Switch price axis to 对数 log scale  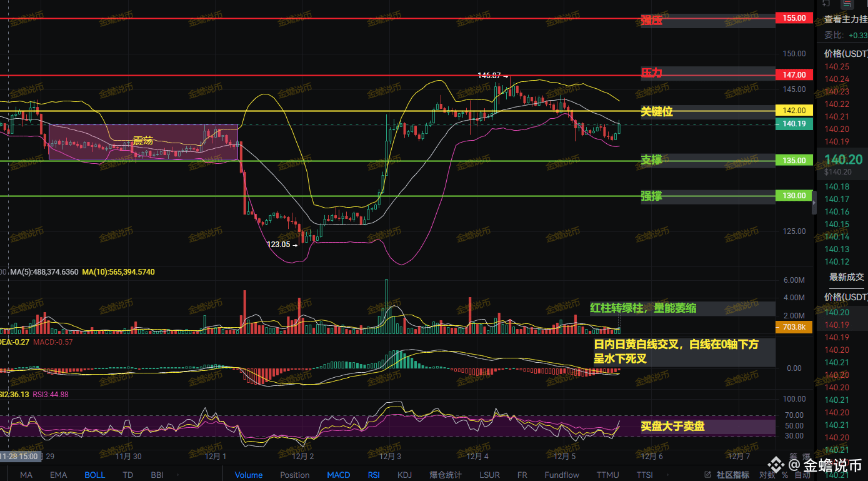click(767, 475)
